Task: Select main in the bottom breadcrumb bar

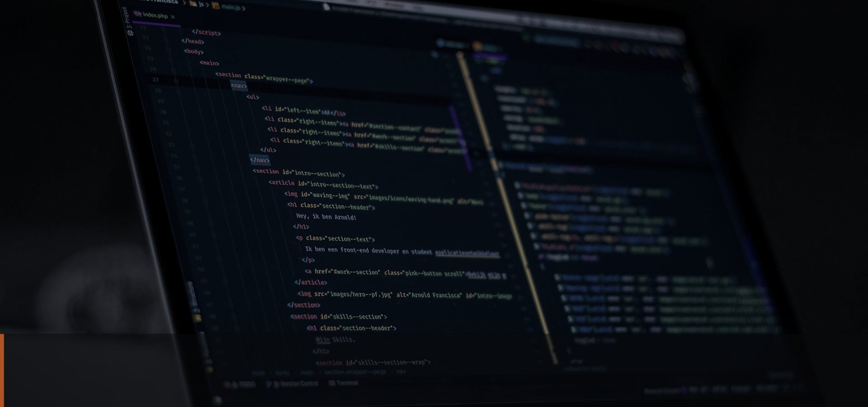Action: tap(307, 372)
